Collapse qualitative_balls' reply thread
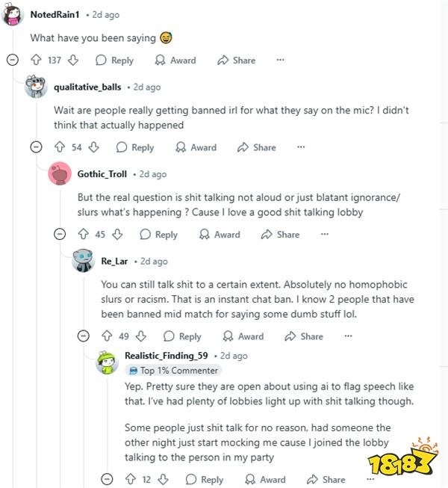This screenshot has height=488, width=448. click(x=36, y=148)
